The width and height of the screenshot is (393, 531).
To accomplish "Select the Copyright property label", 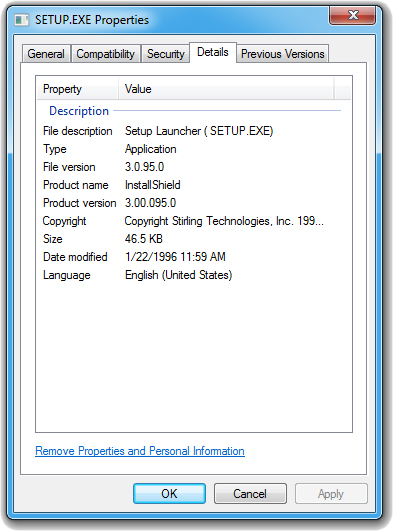I will click(x=64, y=221).
